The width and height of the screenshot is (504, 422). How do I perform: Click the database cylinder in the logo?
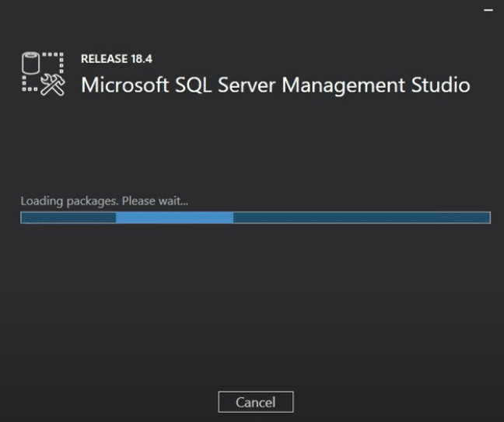30,64
